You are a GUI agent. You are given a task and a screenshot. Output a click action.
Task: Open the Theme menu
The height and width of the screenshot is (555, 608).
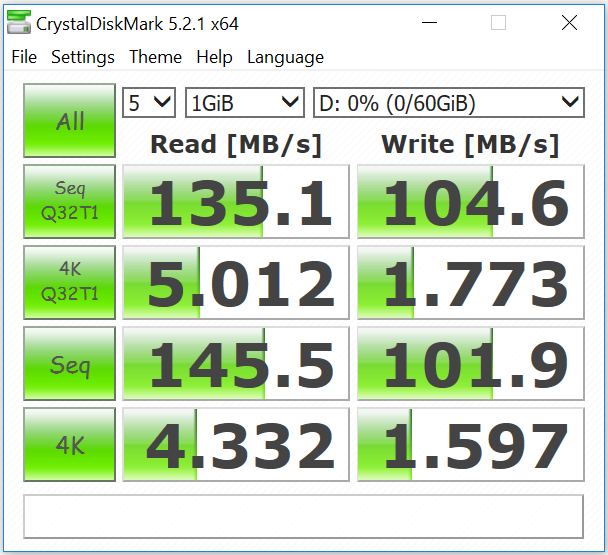155,57
